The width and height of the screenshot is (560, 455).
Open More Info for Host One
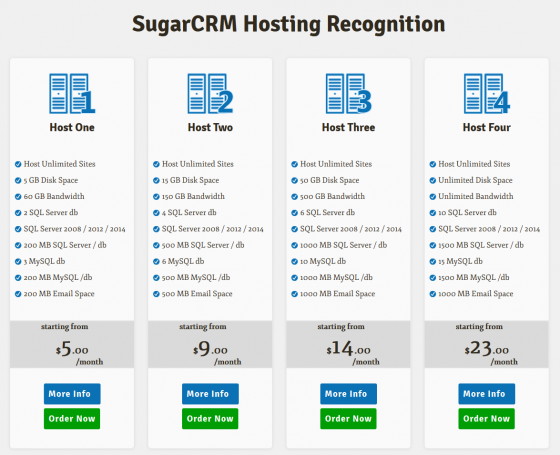[x=72, y=394]
